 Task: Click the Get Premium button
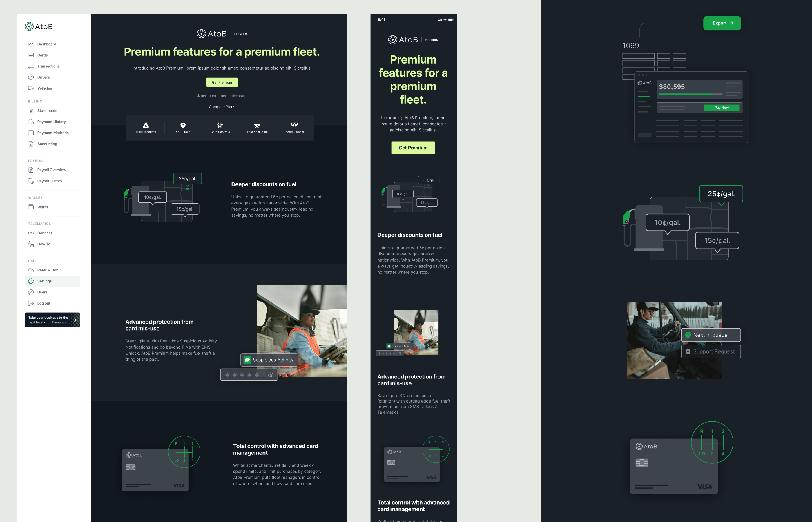222,82
